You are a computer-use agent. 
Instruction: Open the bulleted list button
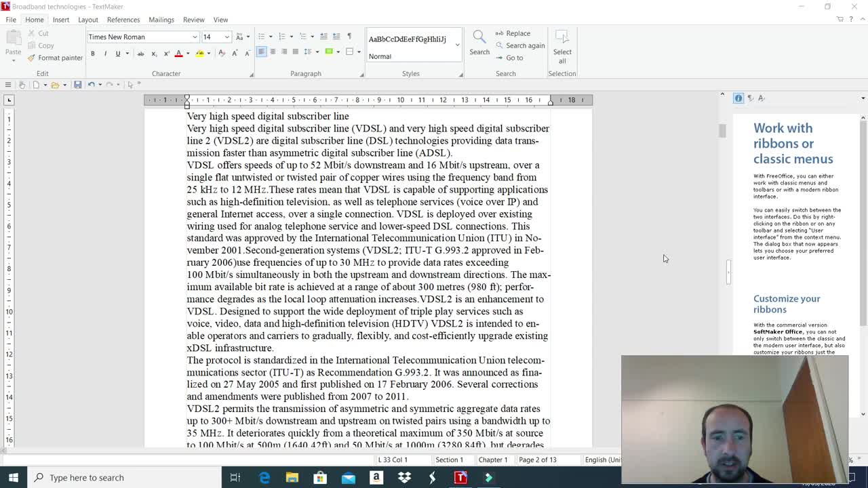pos(261,37)
